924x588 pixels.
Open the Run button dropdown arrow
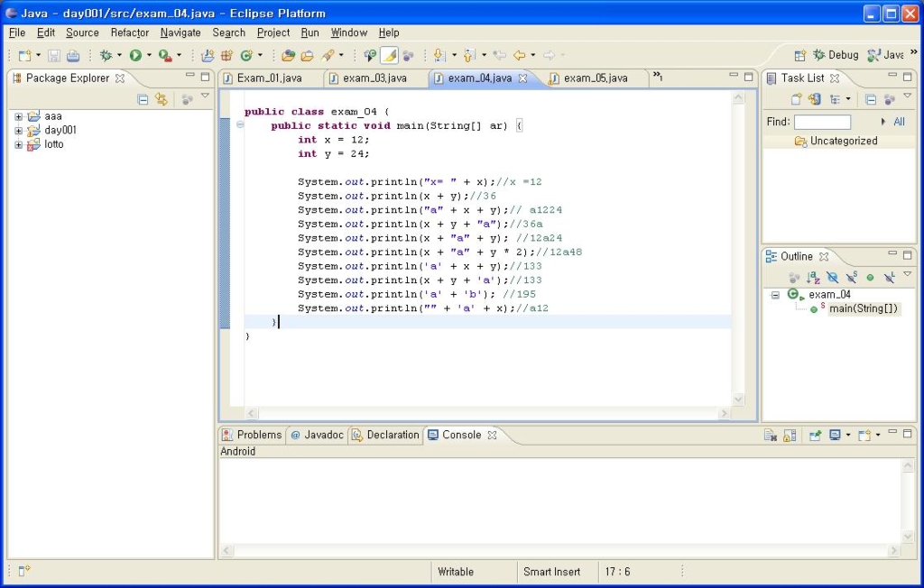[149, 55]
